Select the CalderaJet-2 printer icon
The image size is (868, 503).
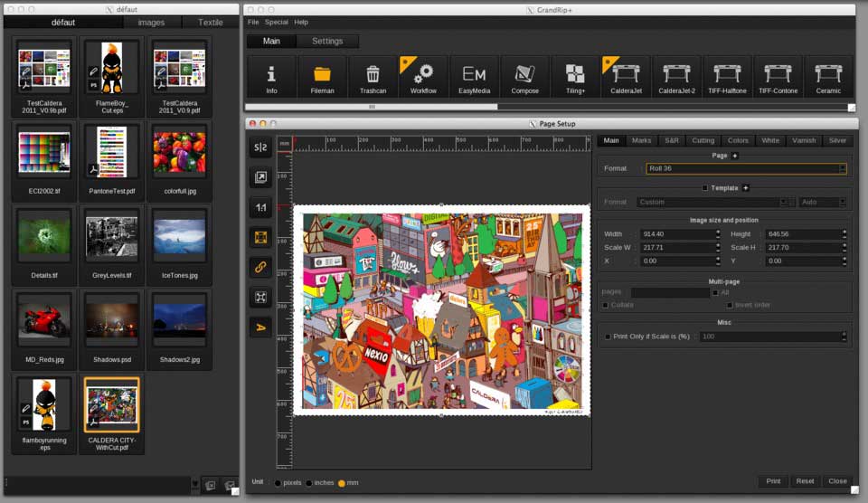point(676,77)
